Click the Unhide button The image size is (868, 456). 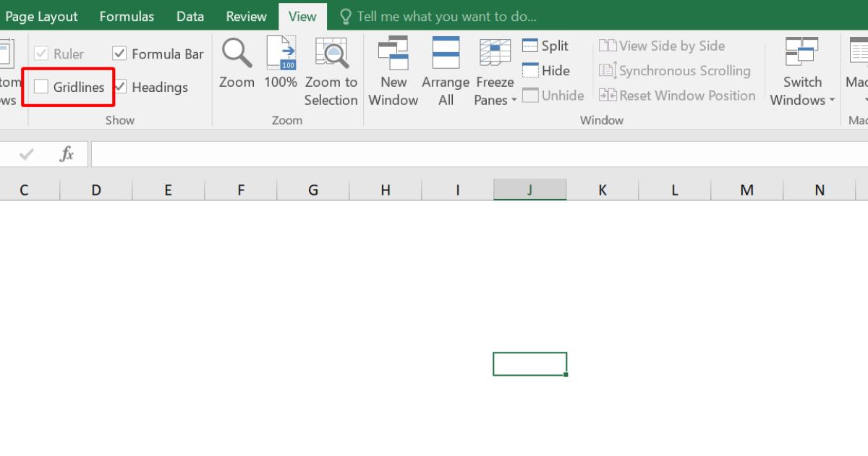(x=553, y=95)
